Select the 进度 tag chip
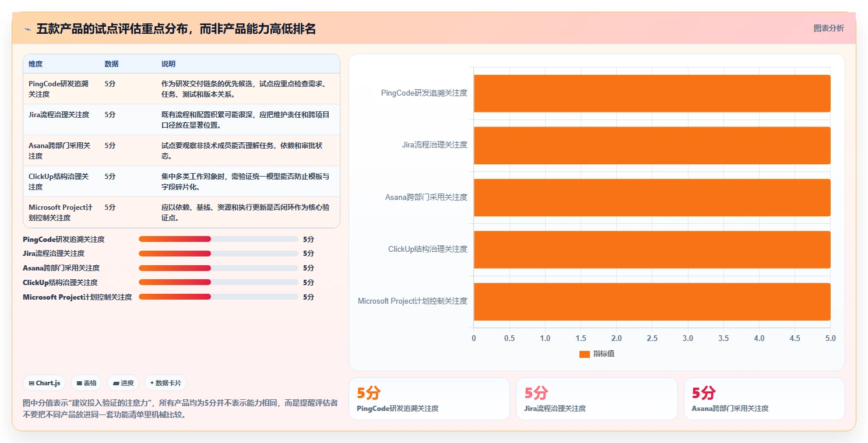Viewport: 868px width, 443px height. coord(123,383)
